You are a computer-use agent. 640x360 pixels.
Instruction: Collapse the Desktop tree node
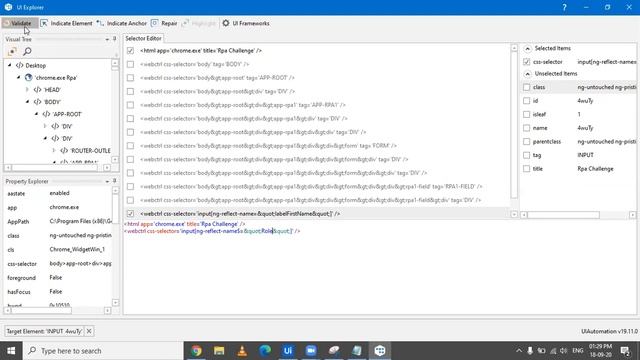tap(10, 65)
